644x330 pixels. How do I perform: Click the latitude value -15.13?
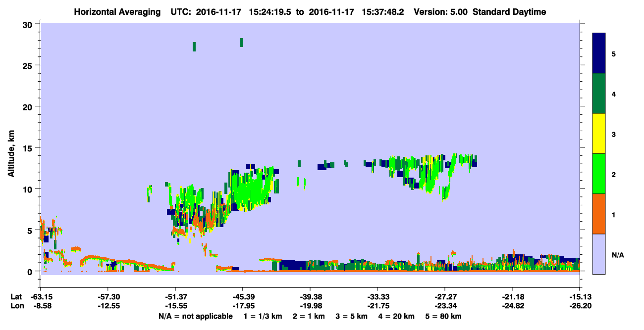[580, 297]
